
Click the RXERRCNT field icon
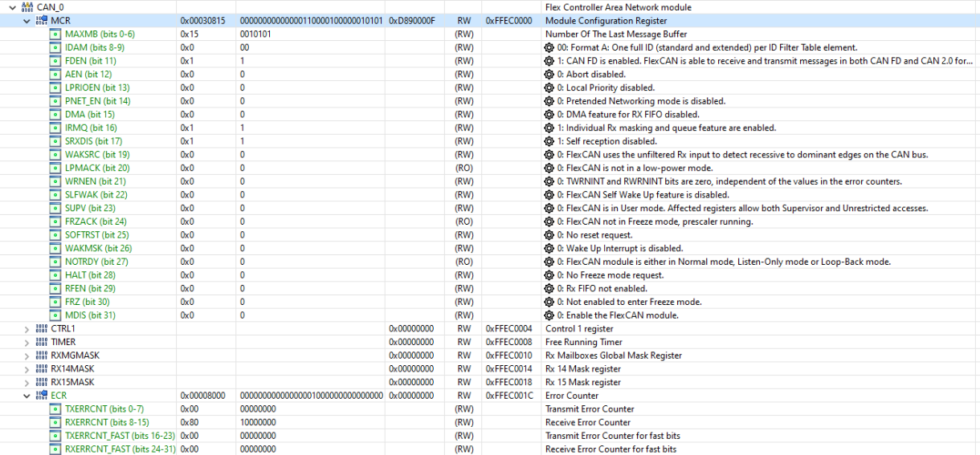(x=55, y=422)
